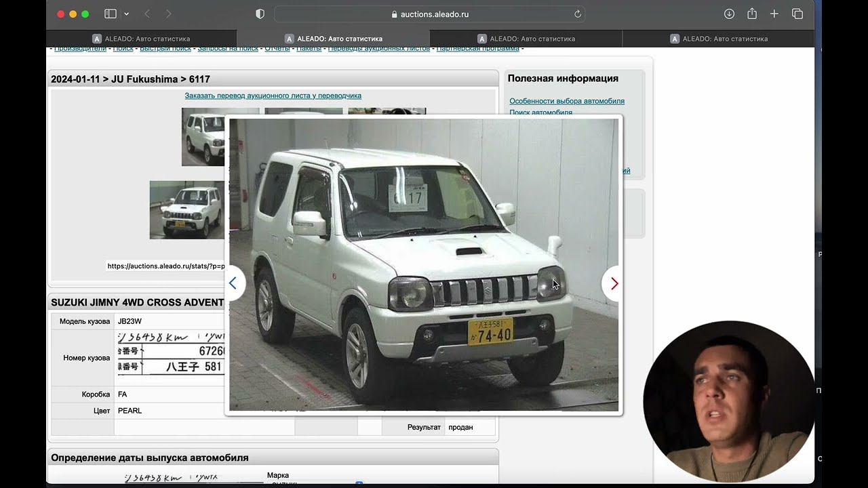The image size is (868, 488).
Task: Go back to the previous page
Action: pyautogui.click(x=147, y=14)
